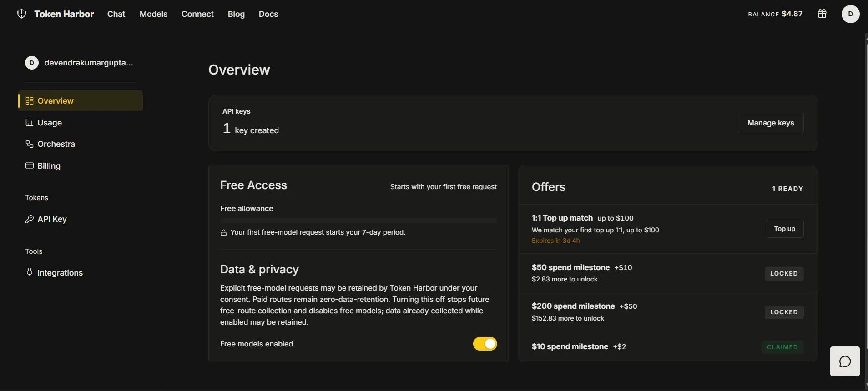Click the 'Expires in 3d 4h' text

[555, 241]
